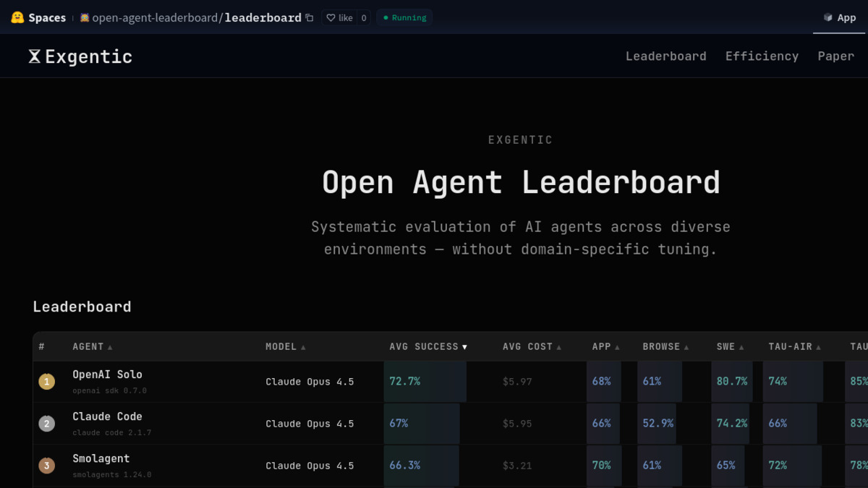
Task: Click the heart like icon
Action: pos(331,17)
